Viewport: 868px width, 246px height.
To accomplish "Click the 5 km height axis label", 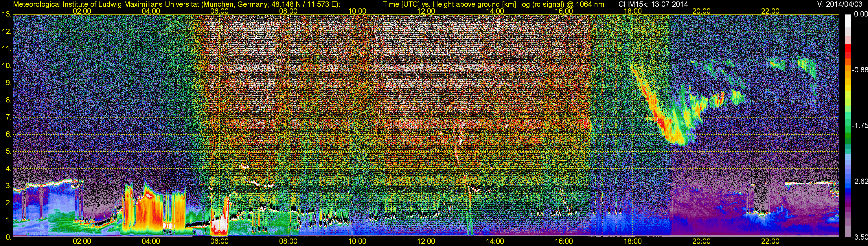I will point(8,151).
